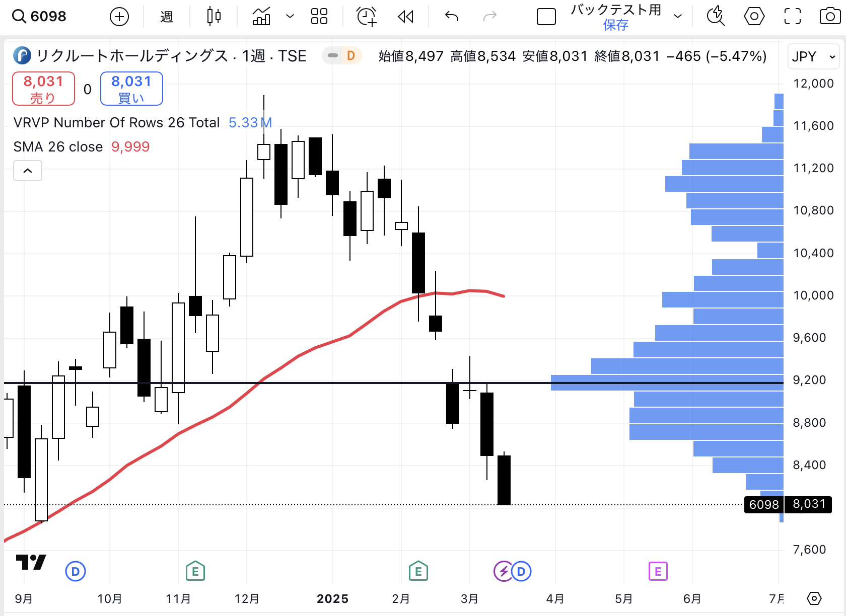Screen dimensions: 846x616
Task: Click the 高値8,534 high value
Action: coord(483,56)
